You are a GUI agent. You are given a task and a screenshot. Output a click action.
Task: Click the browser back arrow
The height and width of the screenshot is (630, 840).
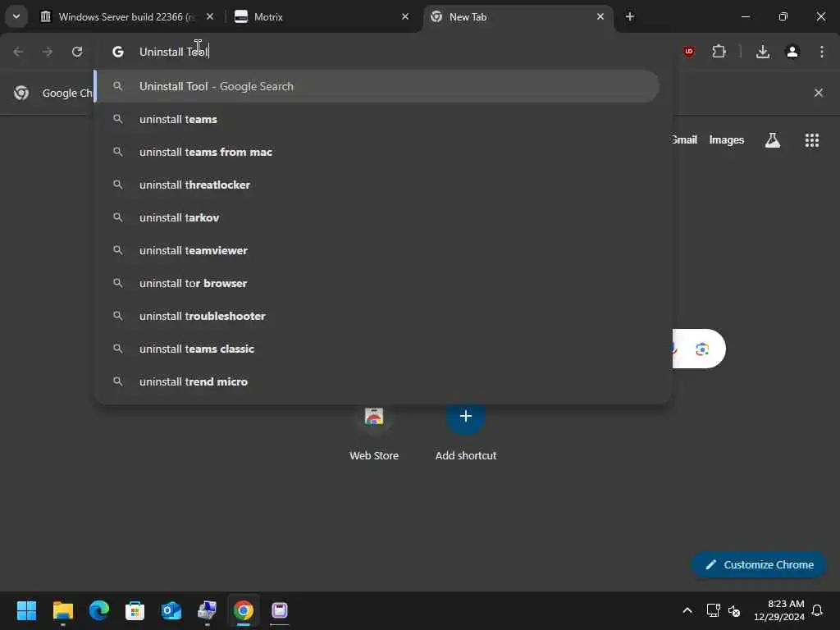coord(18,52)
